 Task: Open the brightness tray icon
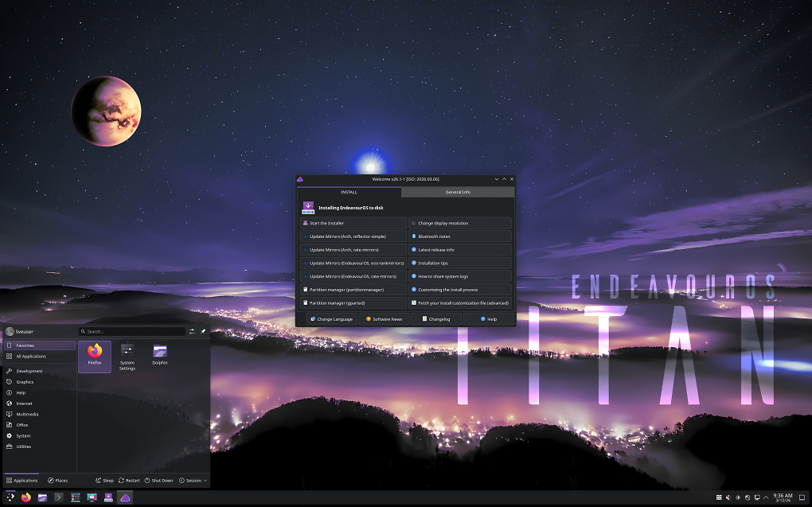tap(738, 497)
